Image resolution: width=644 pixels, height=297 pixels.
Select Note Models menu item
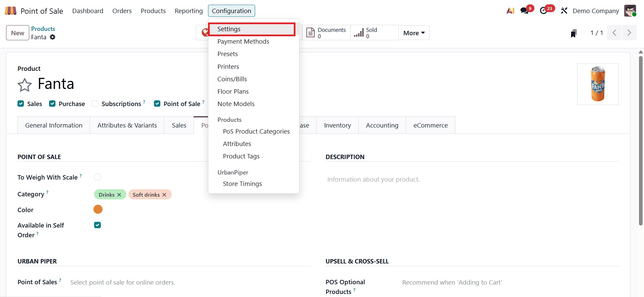254,104
